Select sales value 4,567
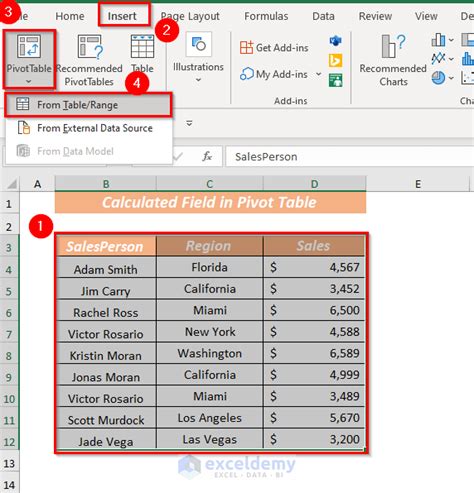 point(314,268)
